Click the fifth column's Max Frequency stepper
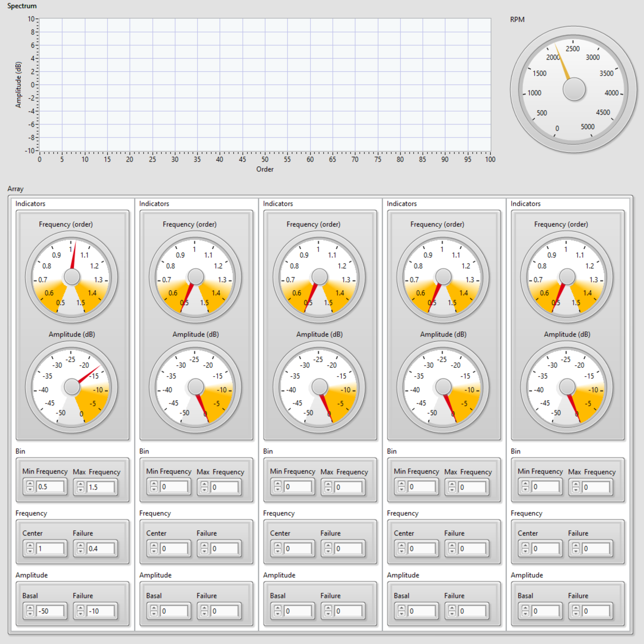 click(x=576, y=487)
